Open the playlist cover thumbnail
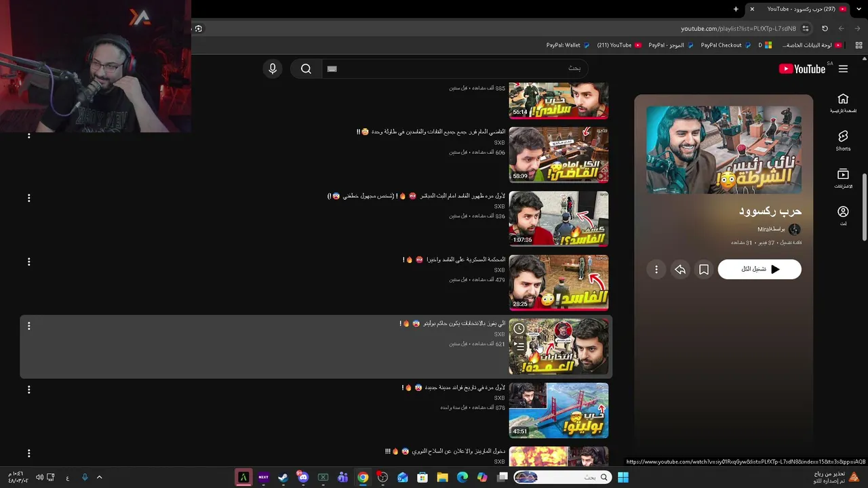 pos(724,150)
